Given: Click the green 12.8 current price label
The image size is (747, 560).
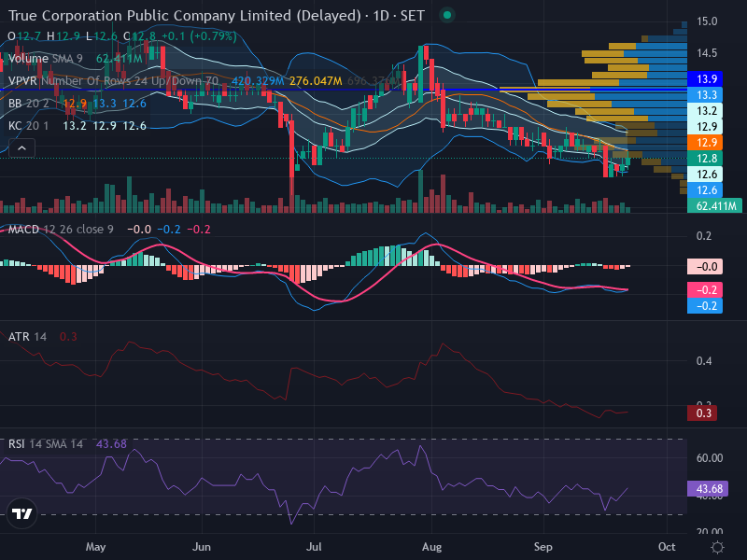Looking at the screenshot, I should point(705,158).
